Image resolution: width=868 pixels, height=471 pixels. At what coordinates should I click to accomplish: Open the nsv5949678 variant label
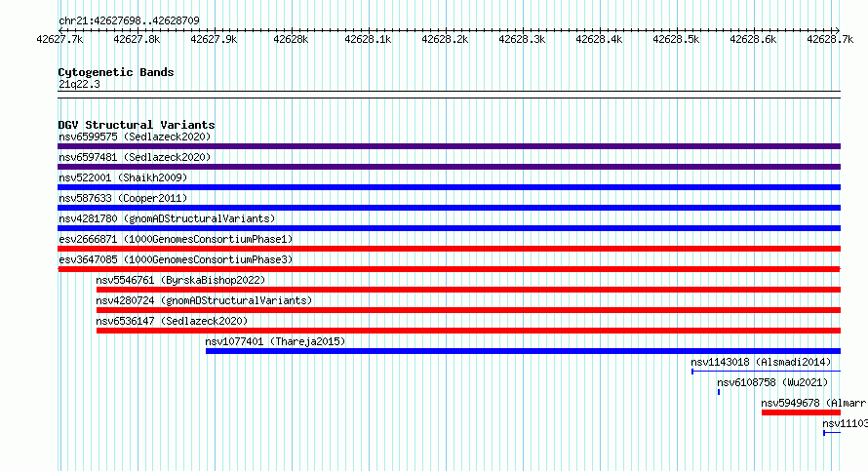813,403
